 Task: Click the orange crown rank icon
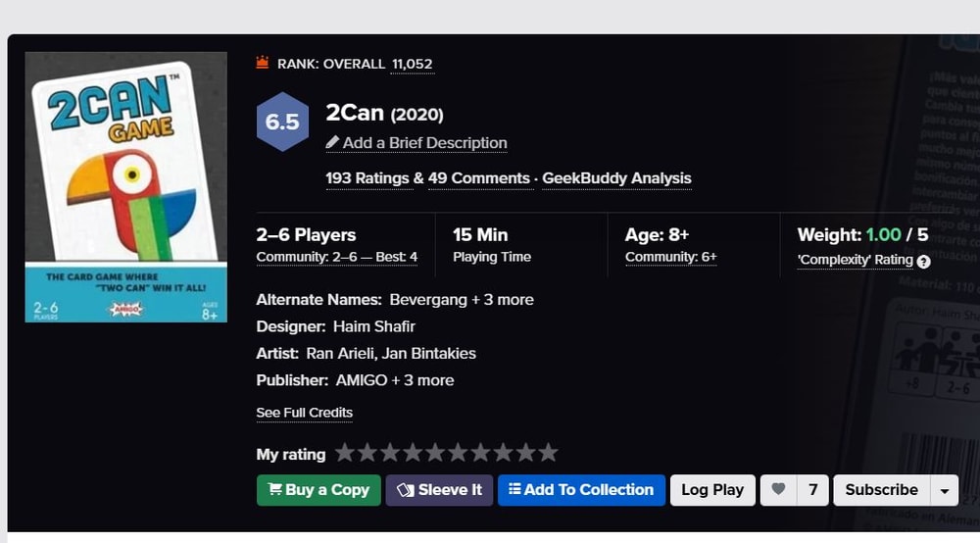pos(263,63)
